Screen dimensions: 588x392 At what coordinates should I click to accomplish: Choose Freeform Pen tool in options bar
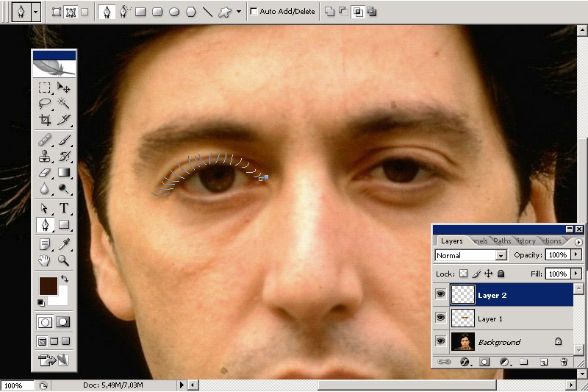point(124,12)
